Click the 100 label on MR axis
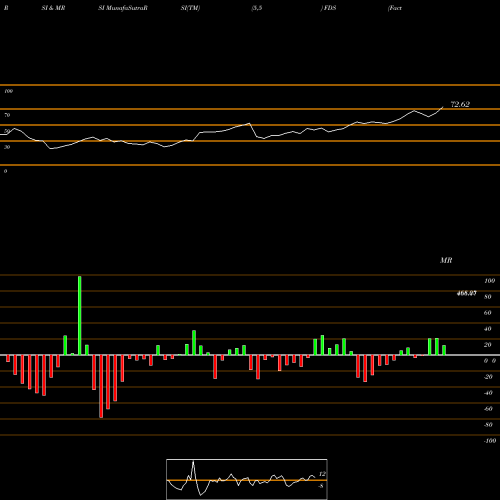The image size is (500, 500). (489, 281)
